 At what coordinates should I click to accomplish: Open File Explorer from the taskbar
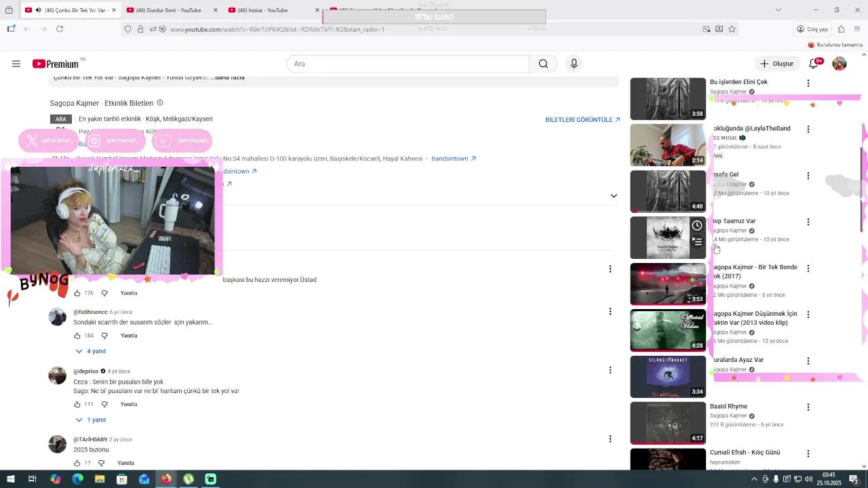coord(100,479)
